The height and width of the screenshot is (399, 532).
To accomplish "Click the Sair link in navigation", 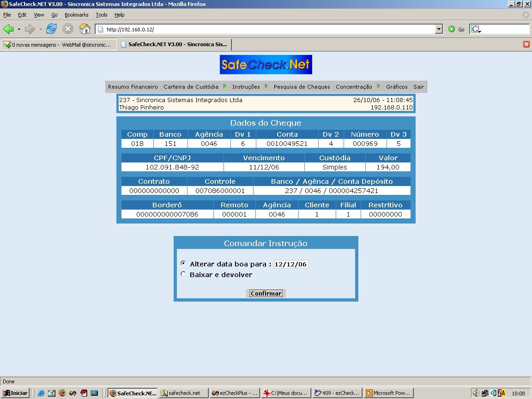I will [418, 86].
